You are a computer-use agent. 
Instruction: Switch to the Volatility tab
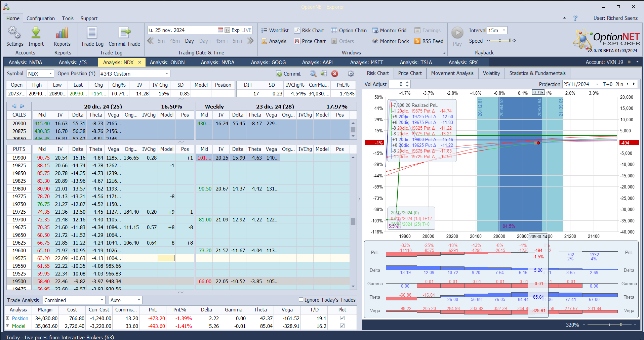click(x=491, y=73)
